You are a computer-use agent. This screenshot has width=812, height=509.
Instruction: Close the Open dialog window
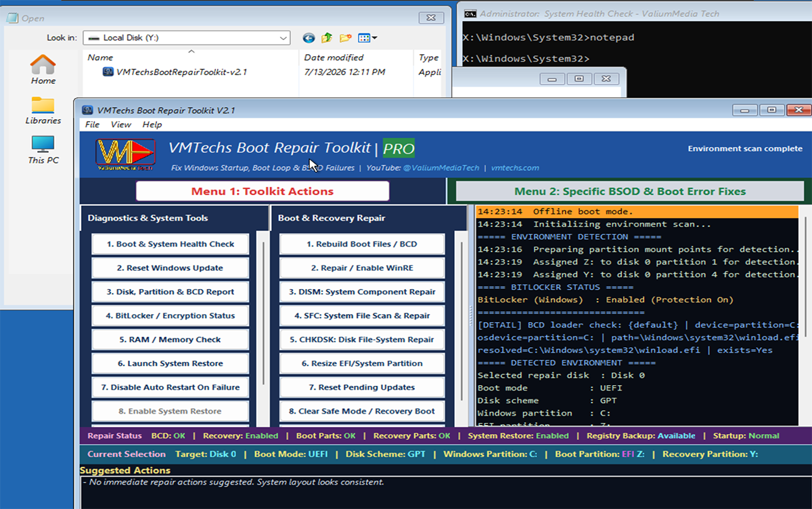[431, 18]
